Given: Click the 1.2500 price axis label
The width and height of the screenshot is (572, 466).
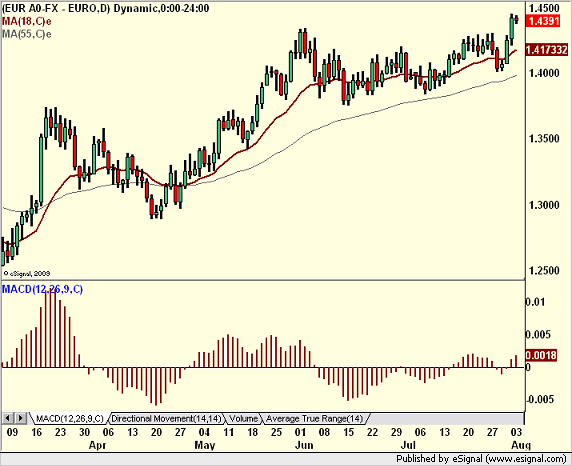Looking at the screenshot, I should pos(544,270).
